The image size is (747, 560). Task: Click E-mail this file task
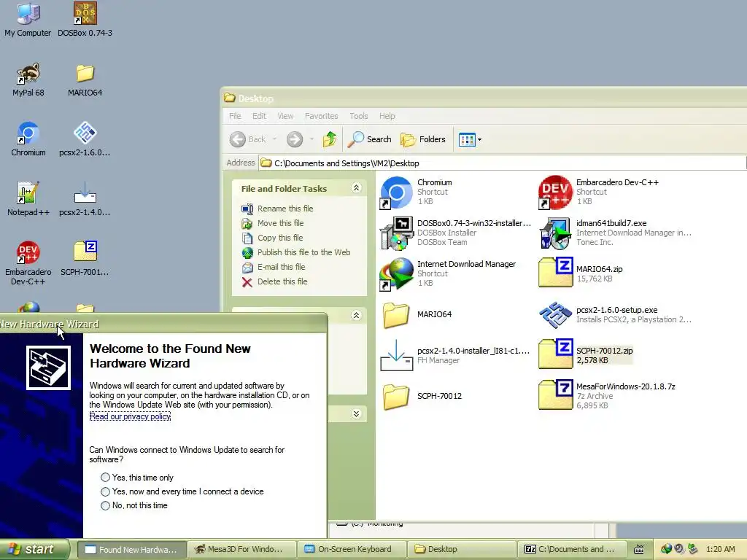[x=274, y=267]
